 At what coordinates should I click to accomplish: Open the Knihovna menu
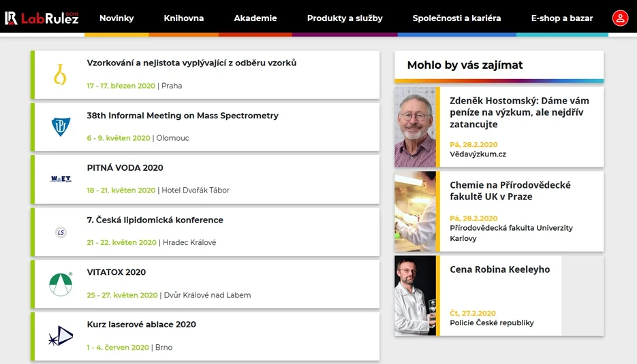coord(184,18)
